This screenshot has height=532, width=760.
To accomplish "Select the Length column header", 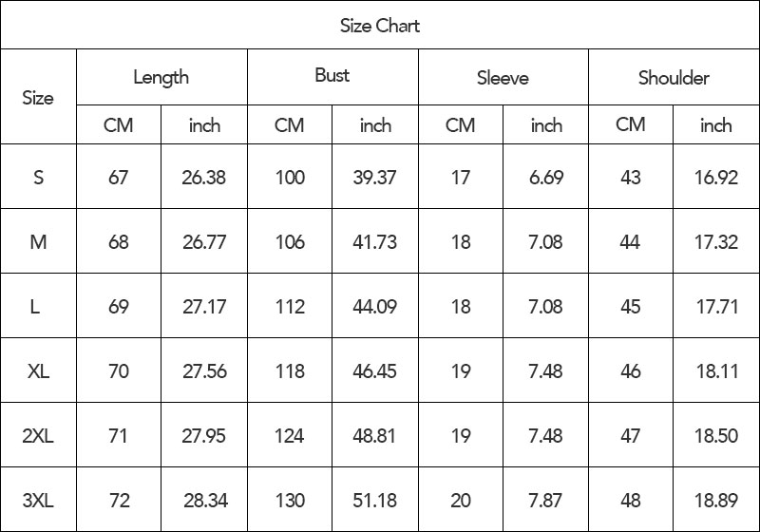I will (x=161, y=77).
